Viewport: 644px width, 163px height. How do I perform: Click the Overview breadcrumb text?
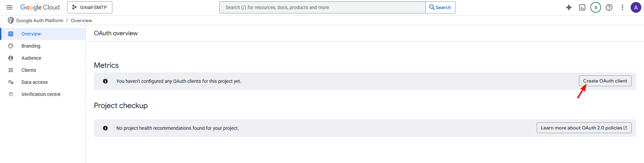82,20
